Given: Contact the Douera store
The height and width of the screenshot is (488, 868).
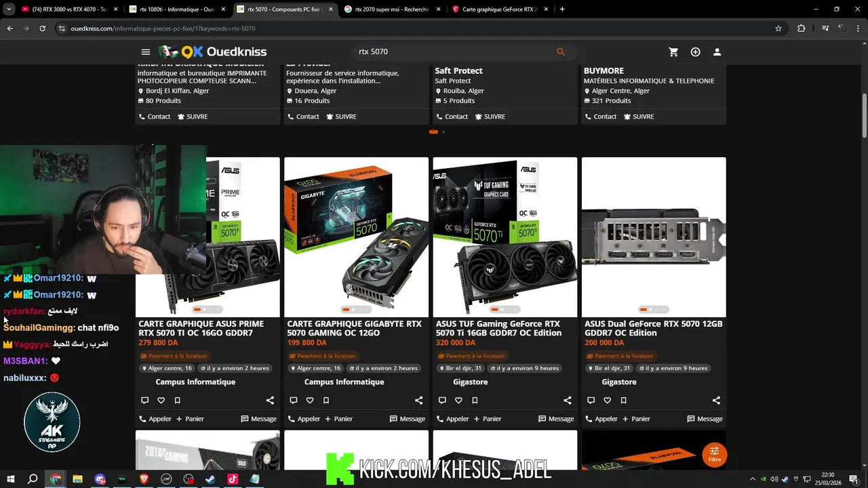Looking at the screenshot, I should click(x=303, y=117).
